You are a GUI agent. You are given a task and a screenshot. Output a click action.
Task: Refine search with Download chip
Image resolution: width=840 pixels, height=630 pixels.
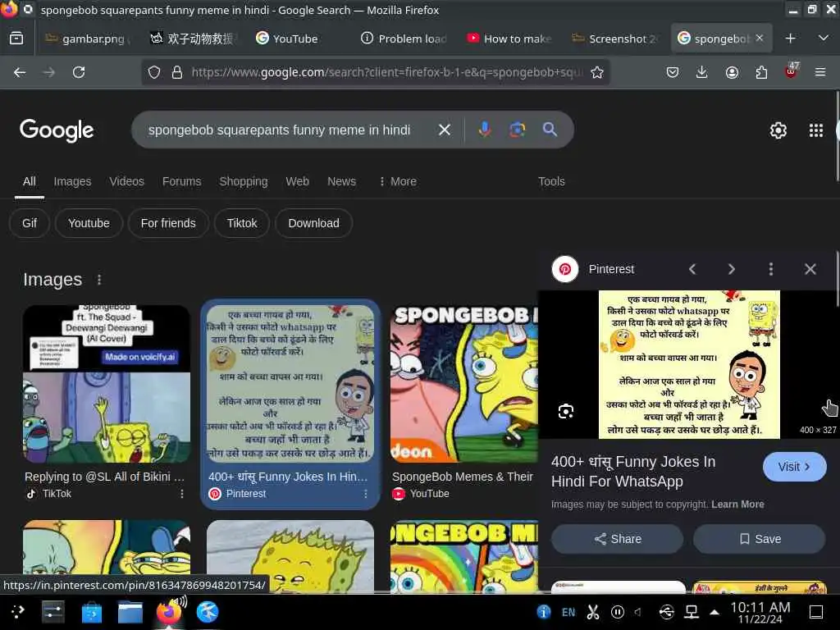(x=313, y=223)
